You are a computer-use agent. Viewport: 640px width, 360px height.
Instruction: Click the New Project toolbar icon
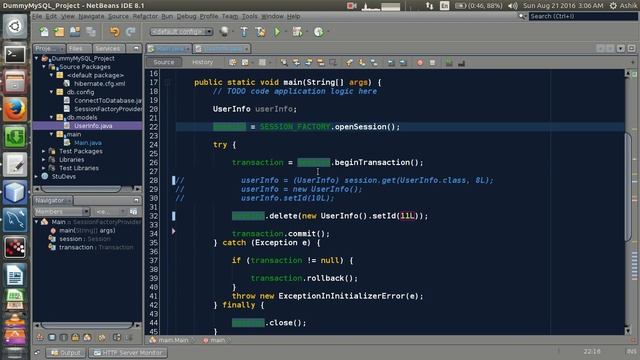59,31
